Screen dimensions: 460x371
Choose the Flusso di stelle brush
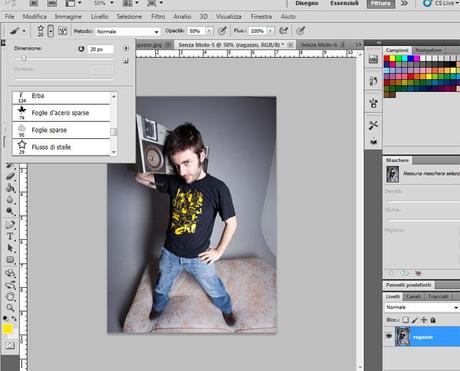[62, 147]
